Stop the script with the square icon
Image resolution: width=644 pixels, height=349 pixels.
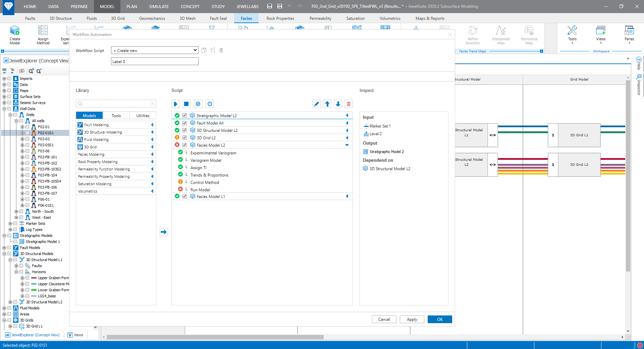pos(186,104)
